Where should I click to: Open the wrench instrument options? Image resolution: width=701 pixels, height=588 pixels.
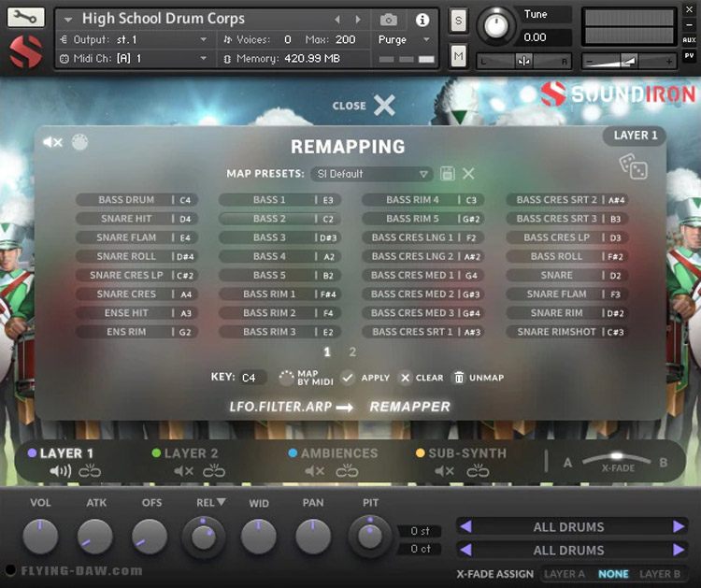tap(25, 17)
